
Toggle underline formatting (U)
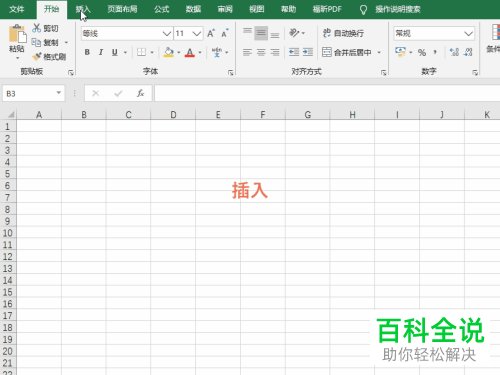(115, 52)
